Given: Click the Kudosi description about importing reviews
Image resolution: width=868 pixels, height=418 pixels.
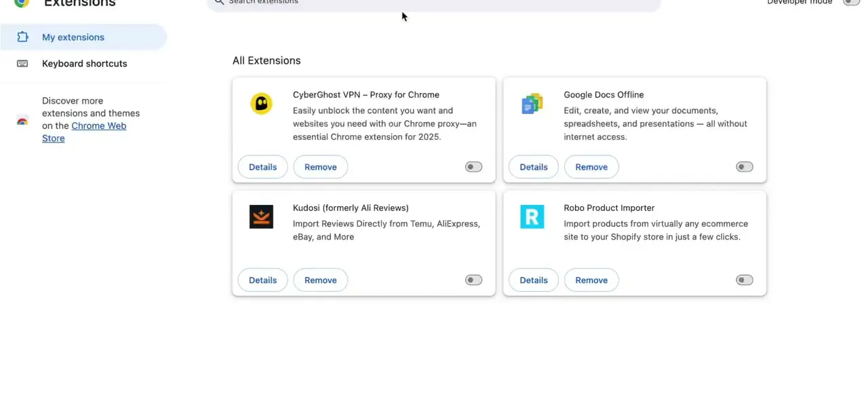Looking at the screenshot, I should [387, 230].
